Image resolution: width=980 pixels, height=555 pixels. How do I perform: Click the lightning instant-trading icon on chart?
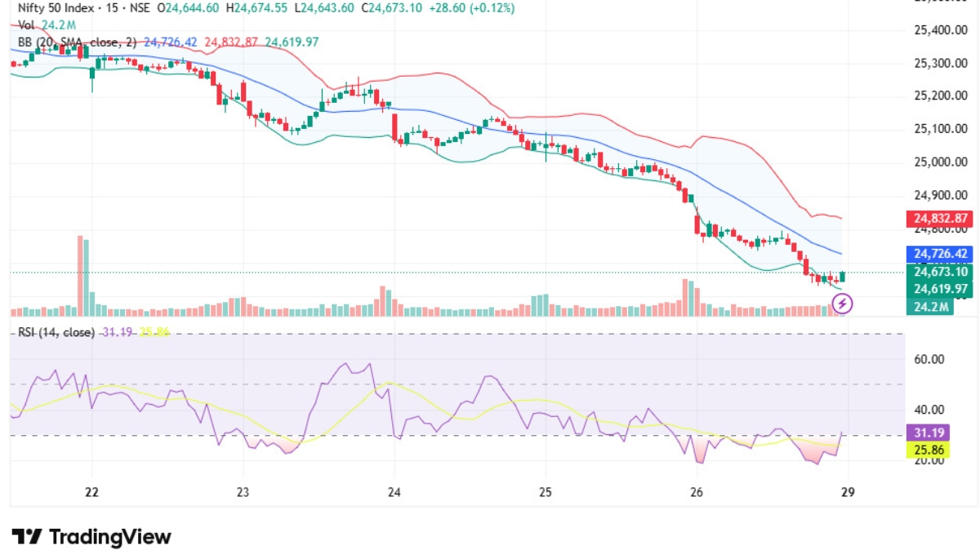click(x=842, y=305)
